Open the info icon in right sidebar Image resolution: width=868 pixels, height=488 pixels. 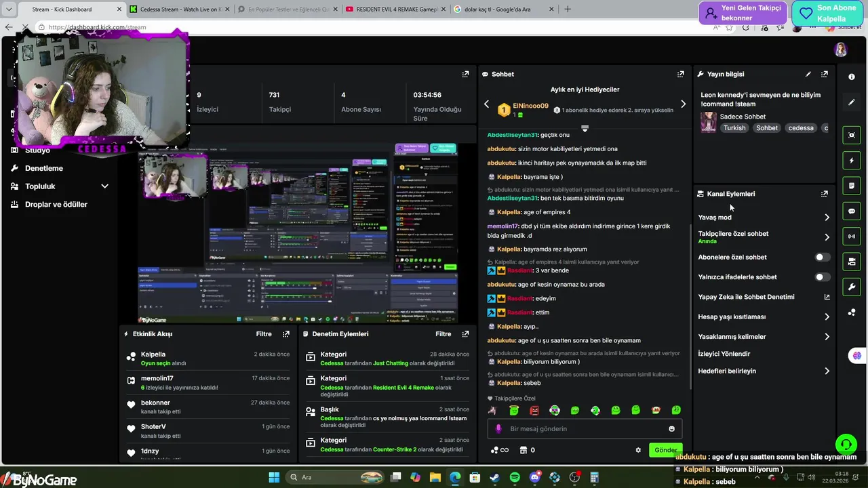click(x=852, y=77)
